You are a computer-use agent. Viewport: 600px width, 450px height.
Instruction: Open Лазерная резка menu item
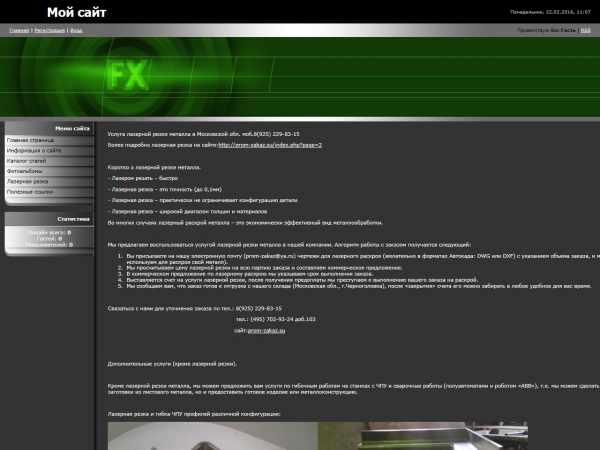click(27, 182)
